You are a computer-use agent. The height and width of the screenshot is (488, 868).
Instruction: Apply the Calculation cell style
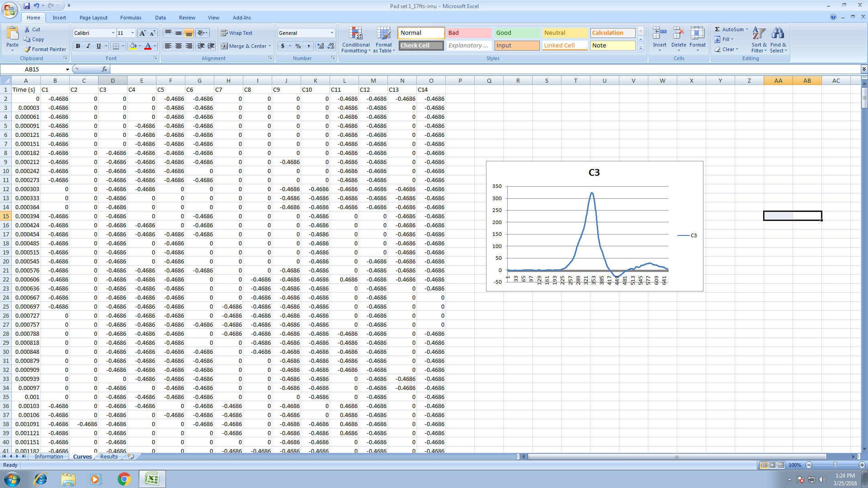[x=613, y=33]
